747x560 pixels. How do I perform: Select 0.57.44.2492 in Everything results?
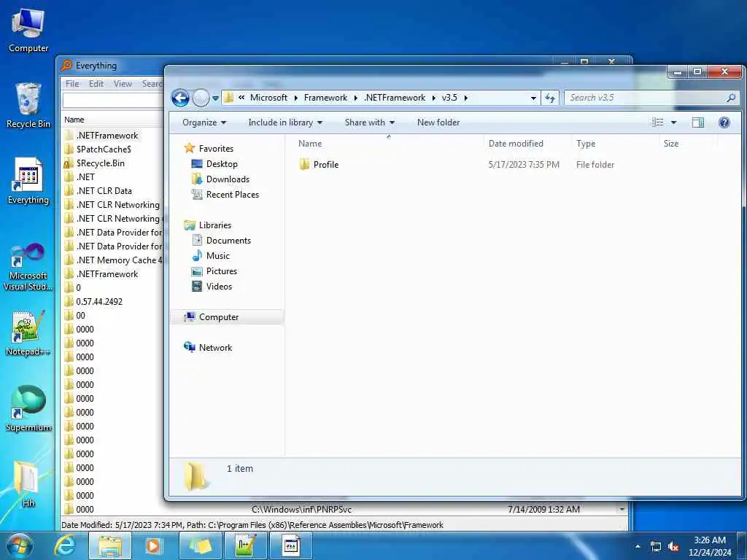[99, 302]
